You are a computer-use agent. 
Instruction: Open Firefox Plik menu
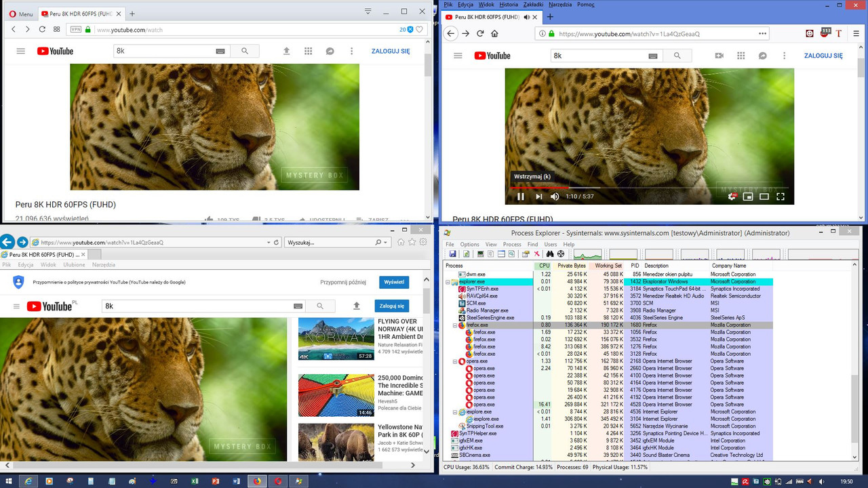click(448, 4)
